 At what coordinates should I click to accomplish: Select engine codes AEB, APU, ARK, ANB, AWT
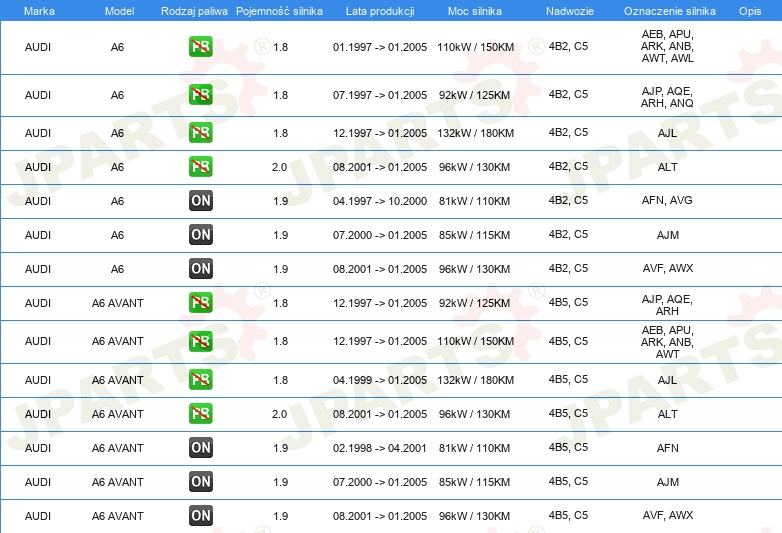pyautogui.click(x=667, y=342)
